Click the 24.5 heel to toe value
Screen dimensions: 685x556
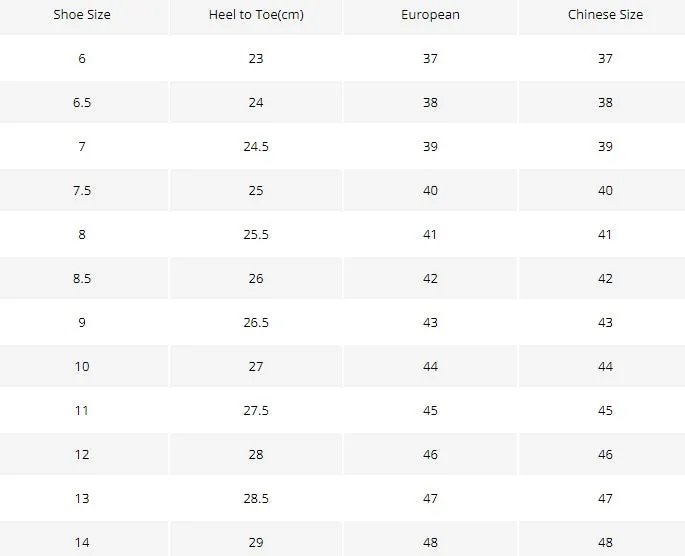click(x=256, y=147)
